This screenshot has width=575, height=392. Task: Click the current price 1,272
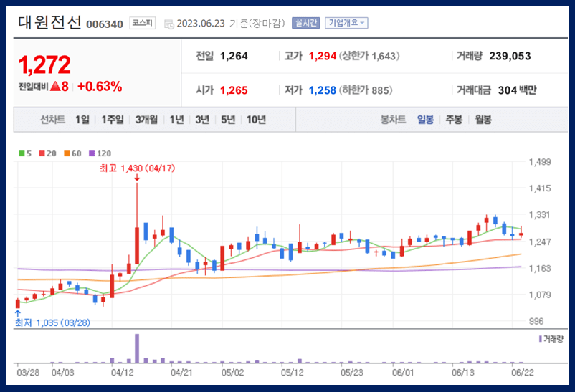pos(44,65)
